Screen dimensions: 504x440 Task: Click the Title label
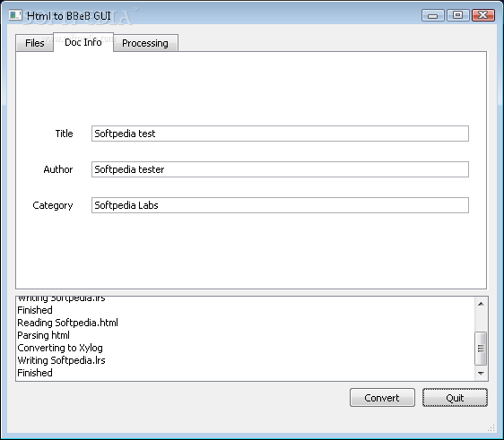point(64,134)
